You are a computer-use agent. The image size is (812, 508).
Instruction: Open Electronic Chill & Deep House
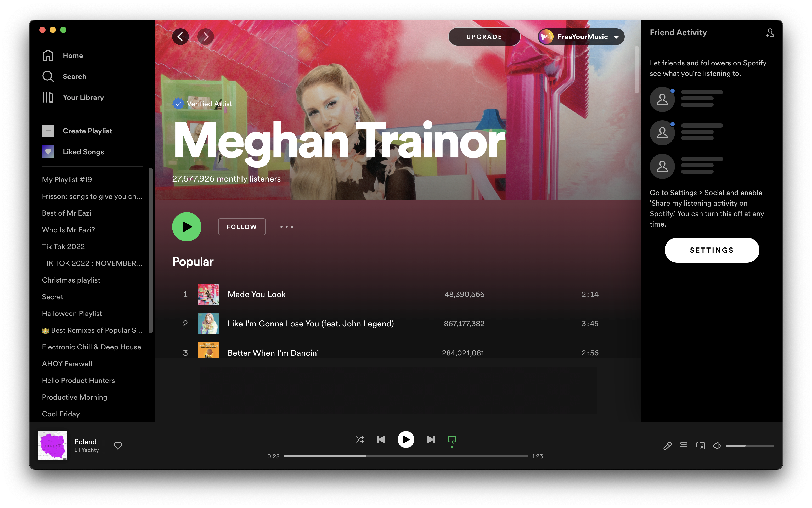pyautogui.click(x=91, y=347)
